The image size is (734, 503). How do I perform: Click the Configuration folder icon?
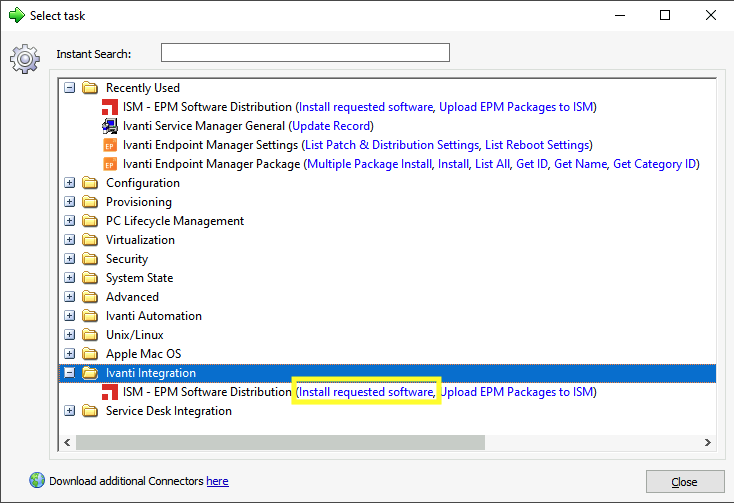[90, 182]
